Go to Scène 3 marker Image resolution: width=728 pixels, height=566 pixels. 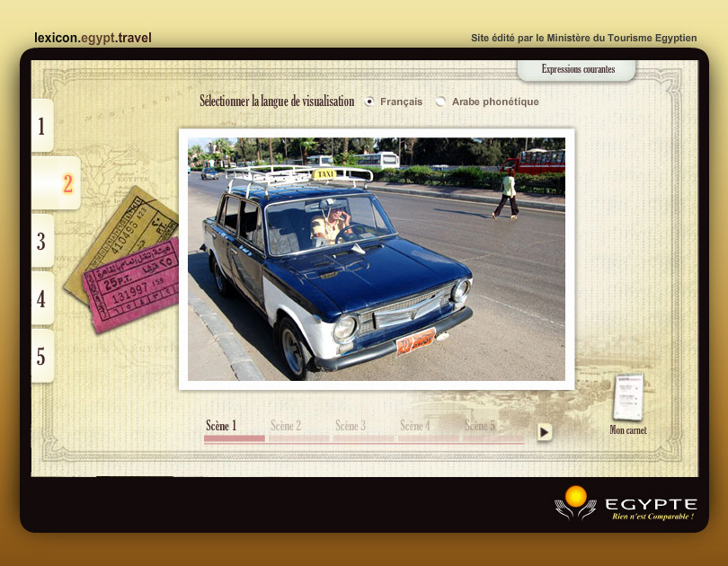(351, 426)
